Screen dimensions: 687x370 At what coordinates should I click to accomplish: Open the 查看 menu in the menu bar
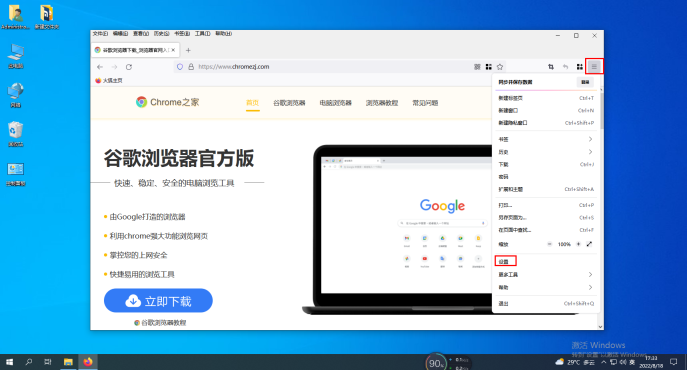tap(141, 34)
